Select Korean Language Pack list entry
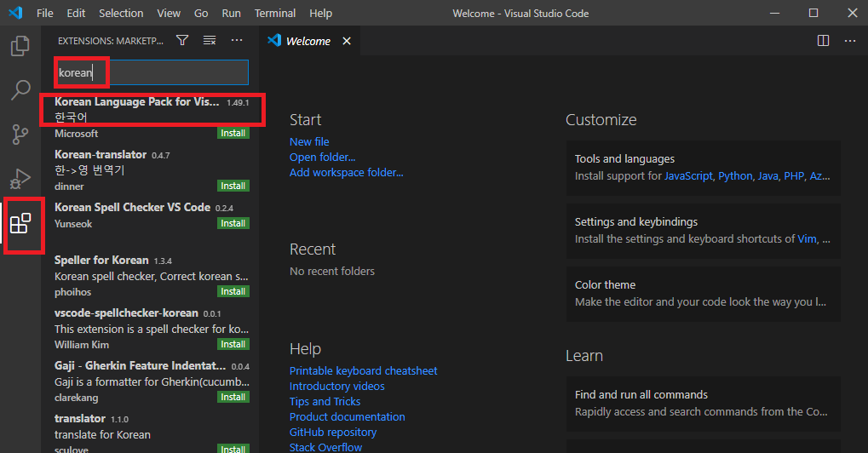The image size is (868, 453). 150,118
